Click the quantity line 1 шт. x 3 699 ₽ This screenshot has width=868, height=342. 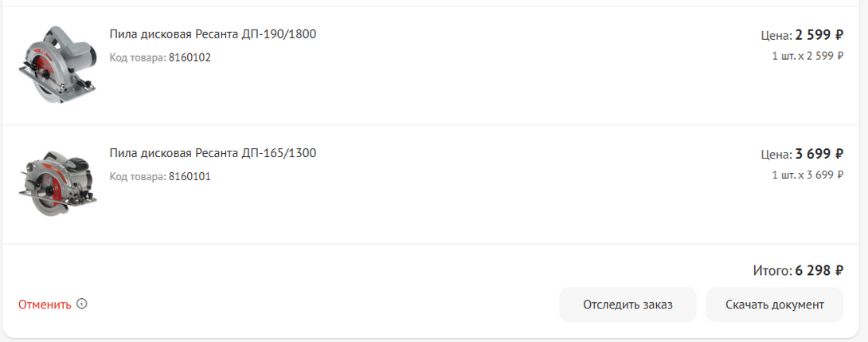coord(807,175)
